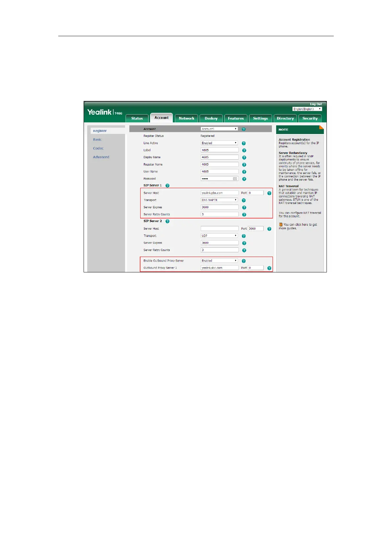Open help for SIP Server 2 Server Expires

click(244, 243)
